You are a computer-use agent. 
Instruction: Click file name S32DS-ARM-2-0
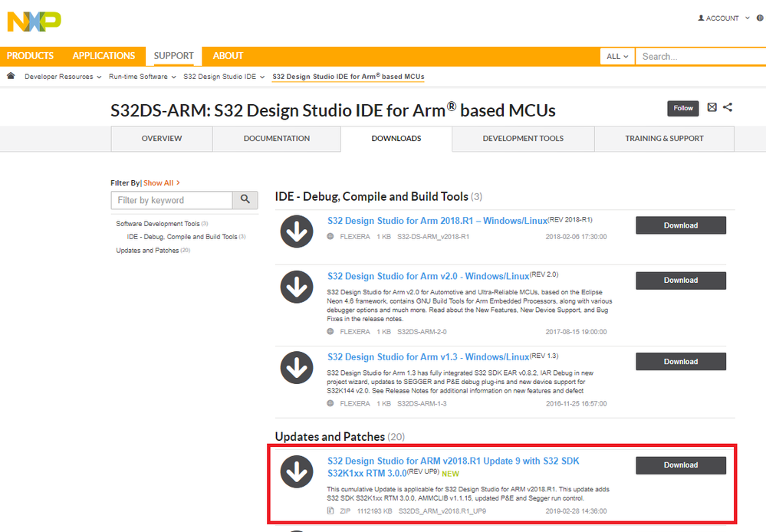pyautogui.click(x=422, y=332)
